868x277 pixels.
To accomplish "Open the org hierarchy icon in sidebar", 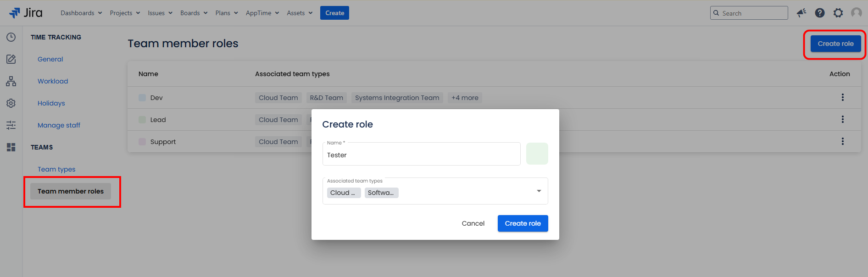I will [11, 81].
